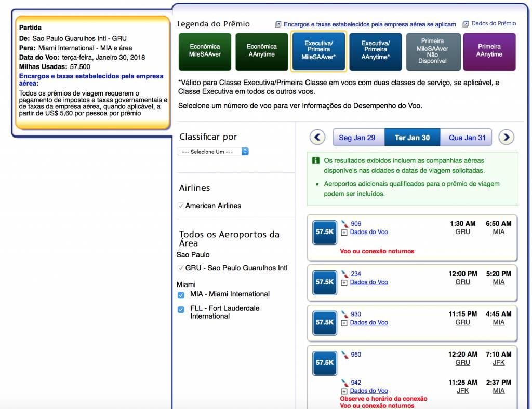Select 57.5K fare for flight 930
Image resolution: width=532 pixels, height=409 pixels.
tap(325, 323)
